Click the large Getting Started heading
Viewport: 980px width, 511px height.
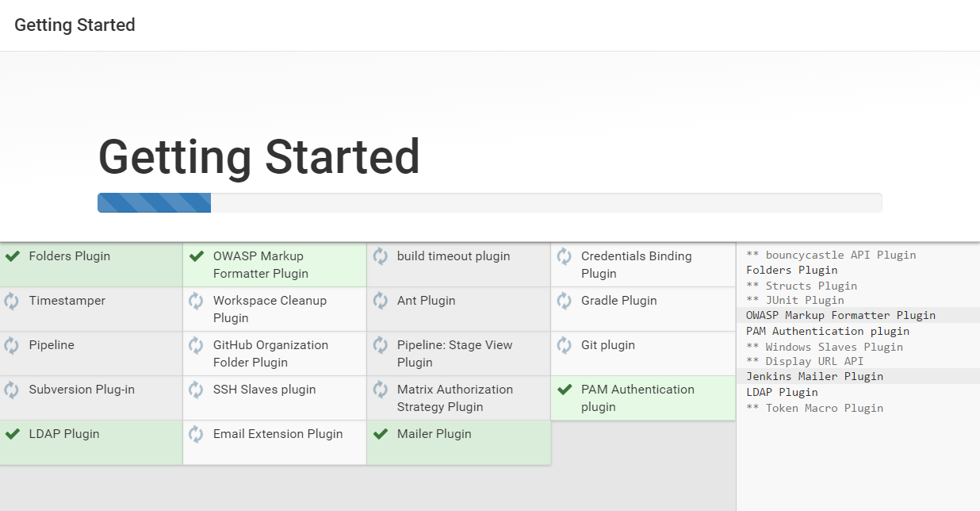coord(259,156)
